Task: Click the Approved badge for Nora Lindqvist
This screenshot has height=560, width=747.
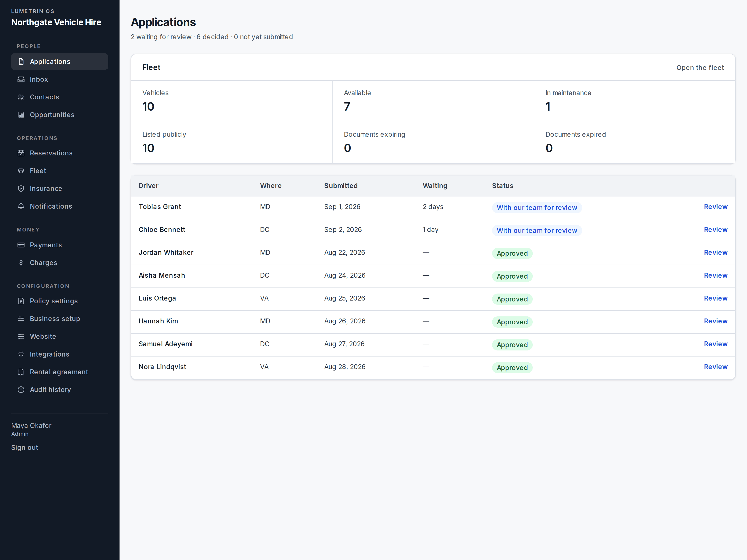Action: click(512, 367)
